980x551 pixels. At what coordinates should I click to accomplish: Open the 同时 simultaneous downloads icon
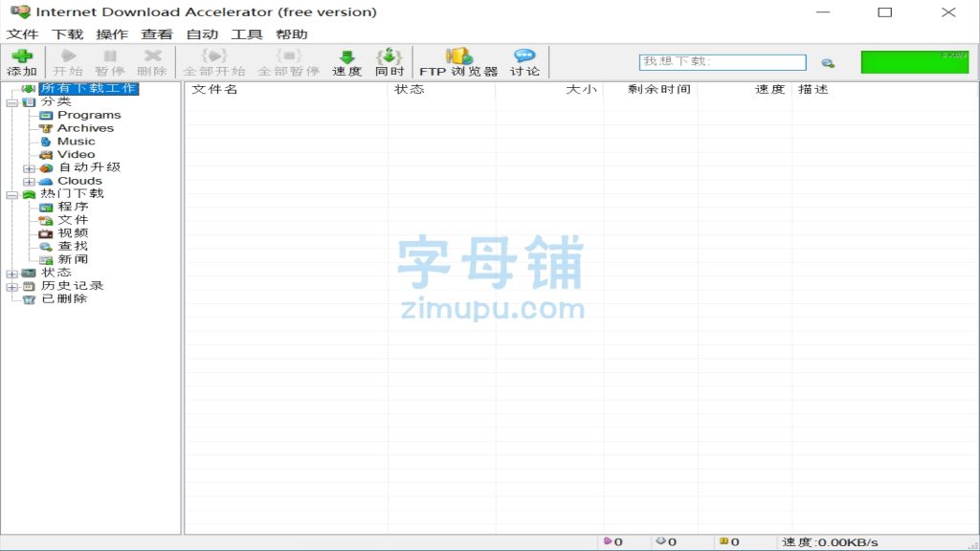pos(390,56)
